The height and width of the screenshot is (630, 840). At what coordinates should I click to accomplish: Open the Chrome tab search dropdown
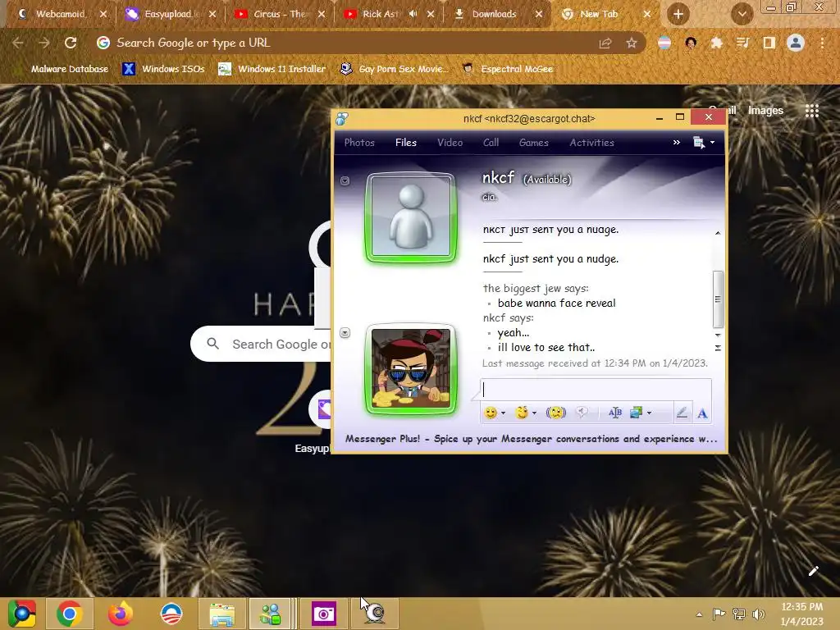(x=742, y=15)
